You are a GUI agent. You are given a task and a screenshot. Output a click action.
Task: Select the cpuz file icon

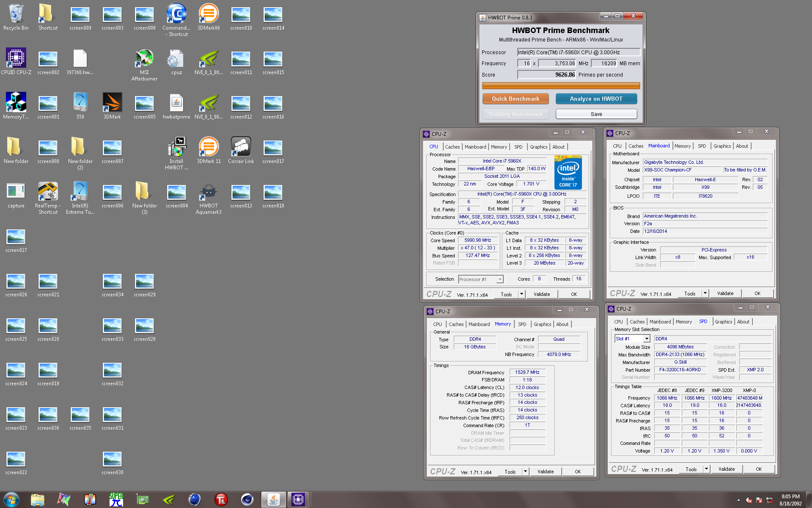(176, 61)
